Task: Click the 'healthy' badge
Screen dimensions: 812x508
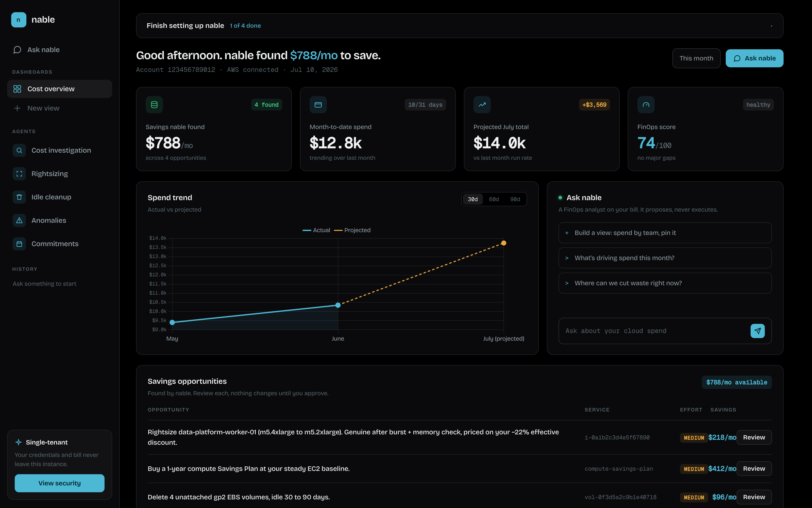Action: 758,105
